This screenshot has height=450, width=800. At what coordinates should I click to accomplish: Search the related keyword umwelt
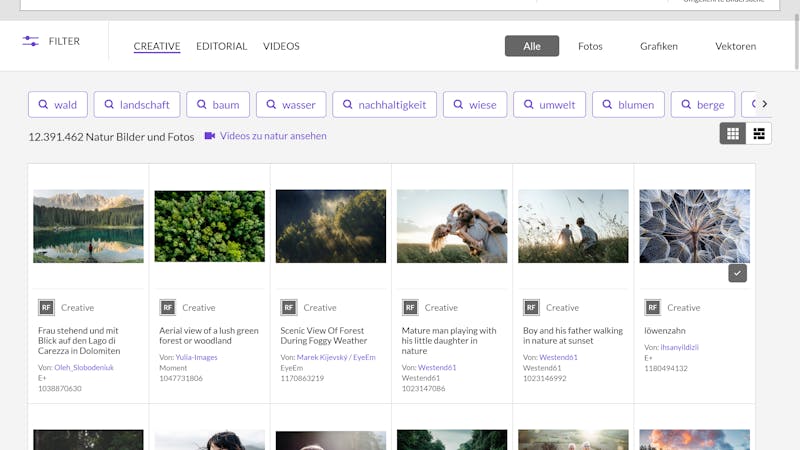click(549, 105)
